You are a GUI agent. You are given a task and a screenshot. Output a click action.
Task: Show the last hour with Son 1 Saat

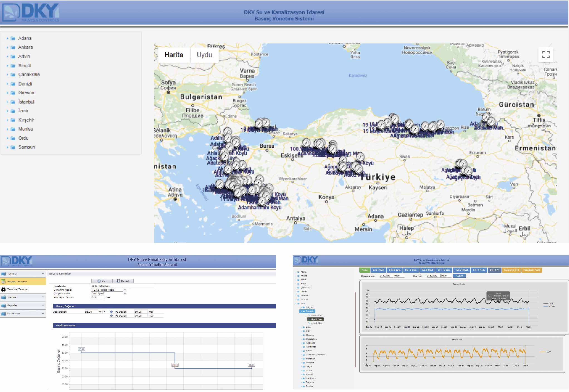pyautogui.click(x=378, y=270)
